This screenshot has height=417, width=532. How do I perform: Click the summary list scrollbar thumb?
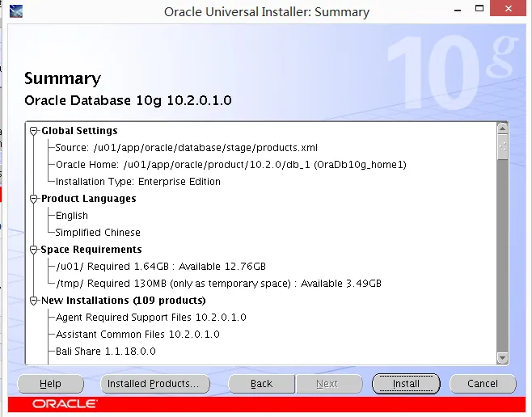pos(502,147)
